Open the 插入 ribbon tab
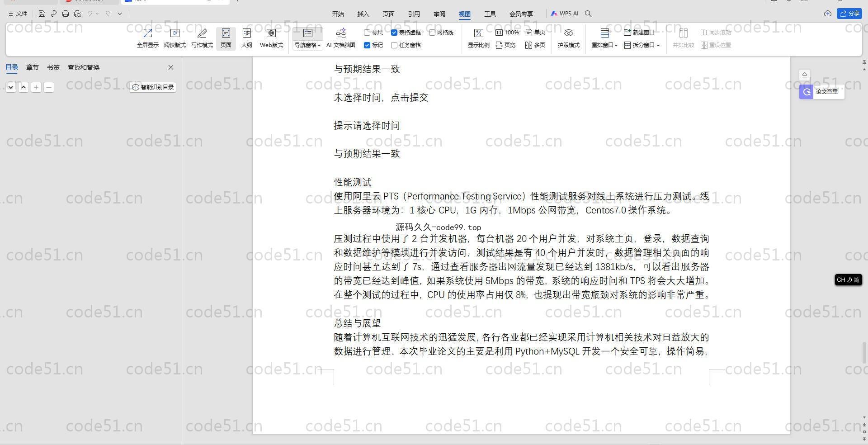The height and width of the screenshot is (445, 868). click(363, 14)
